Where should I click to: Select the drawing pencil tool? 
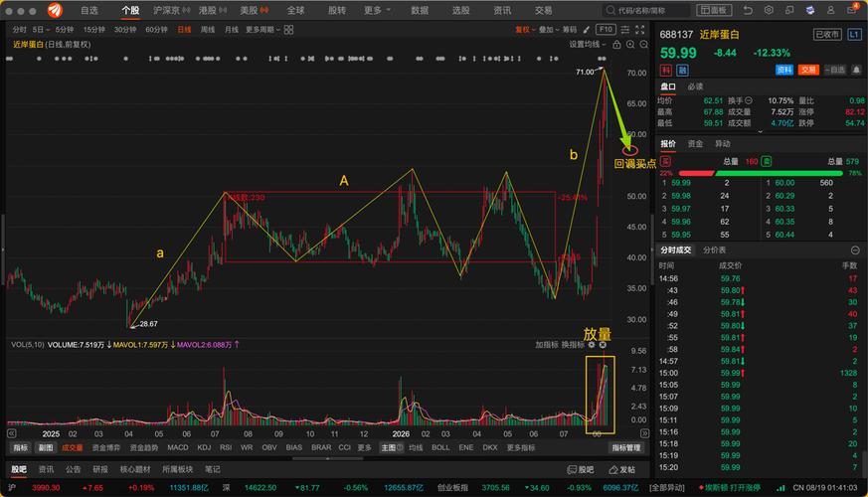tap(587, 30)
